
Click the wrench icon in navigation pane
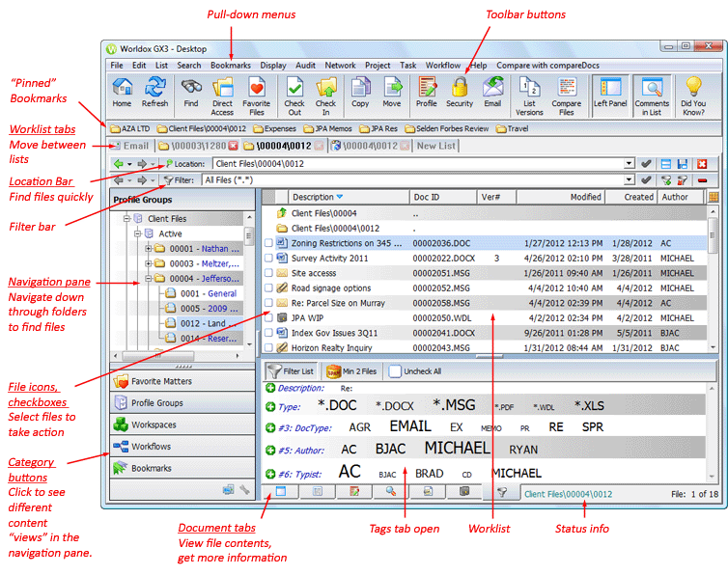coord(244,489)
